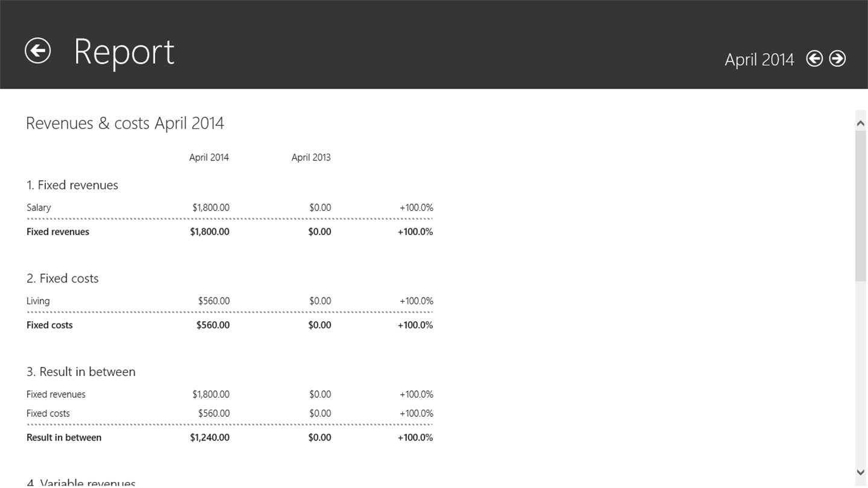Click the Salary row label
Screen dimensions: 868x488
coord(39,207)
